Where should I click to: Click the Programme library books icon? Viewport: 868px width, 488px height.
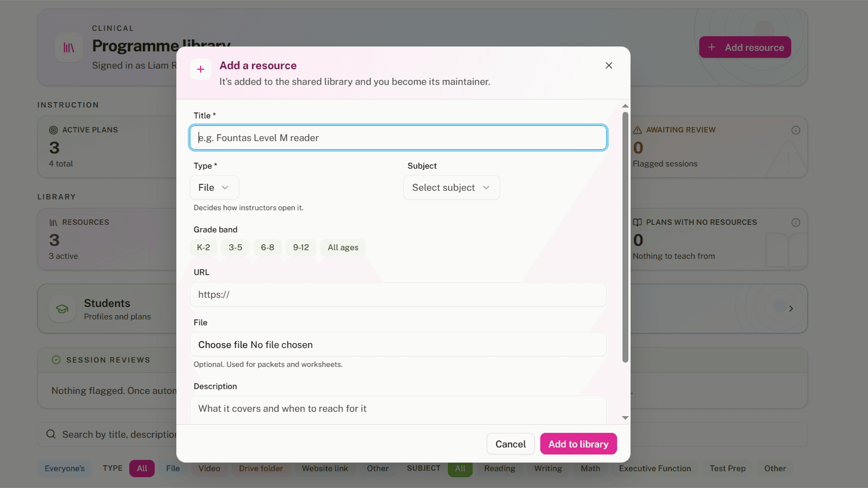[x=69, y=48]
